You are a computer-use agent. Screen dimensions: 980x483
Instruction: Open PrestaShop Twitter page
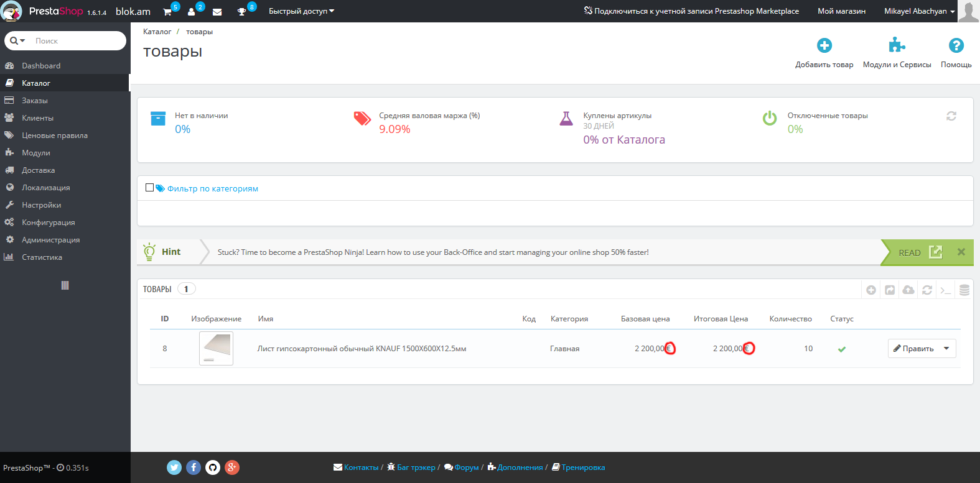coord(174,467)
